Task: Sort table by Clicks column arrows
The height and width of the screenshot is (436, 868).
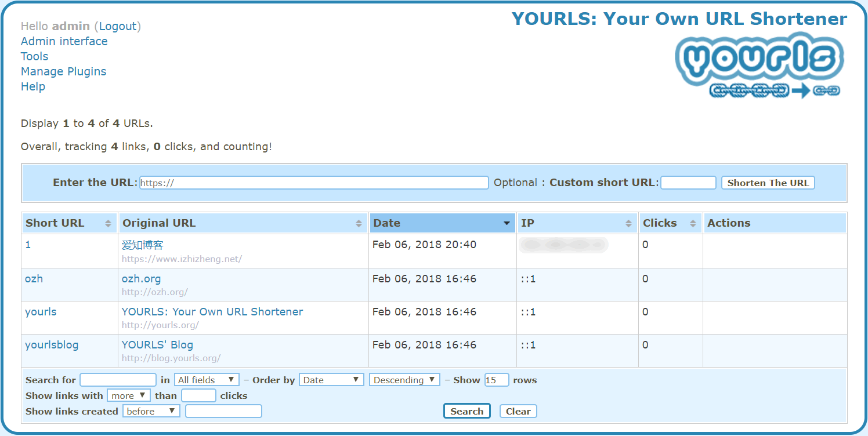Action: click(693, 224)
